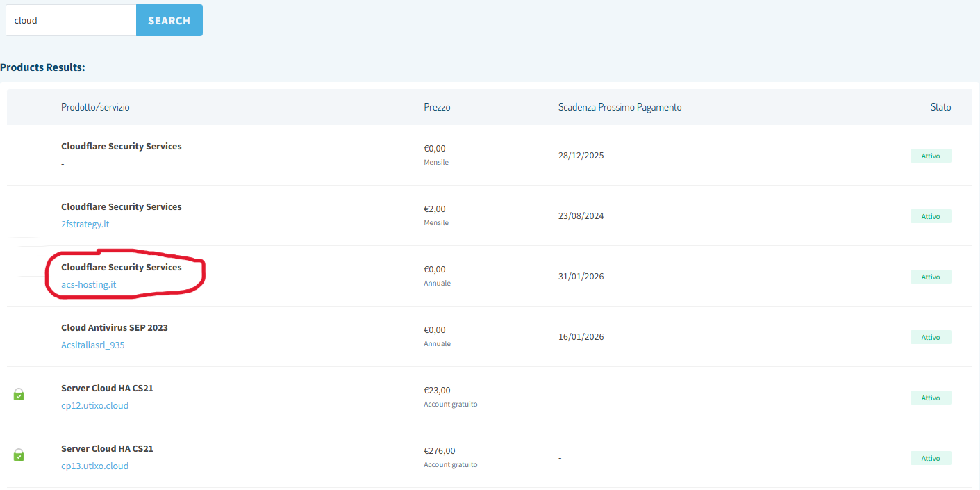Image resolution: width=980 pixels, height=490 pixels.
Task: Click the Stato column header
Action: 940,106
